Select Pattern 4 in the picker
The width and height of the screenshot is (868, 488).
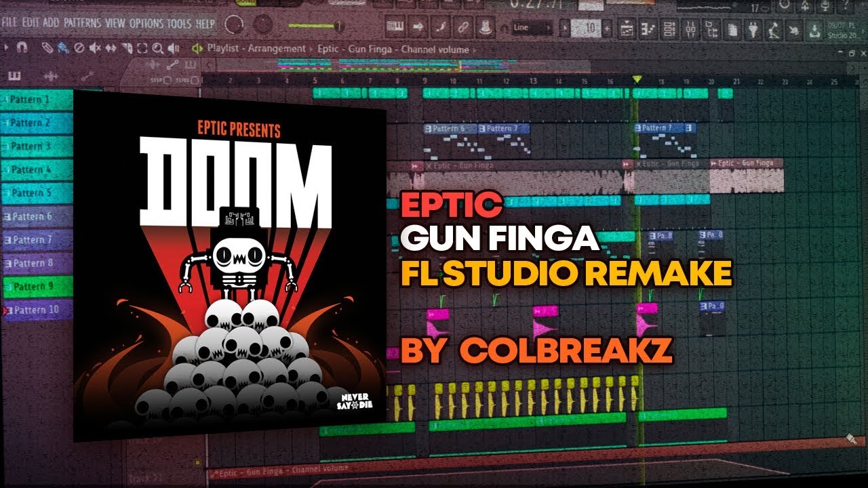37,169
